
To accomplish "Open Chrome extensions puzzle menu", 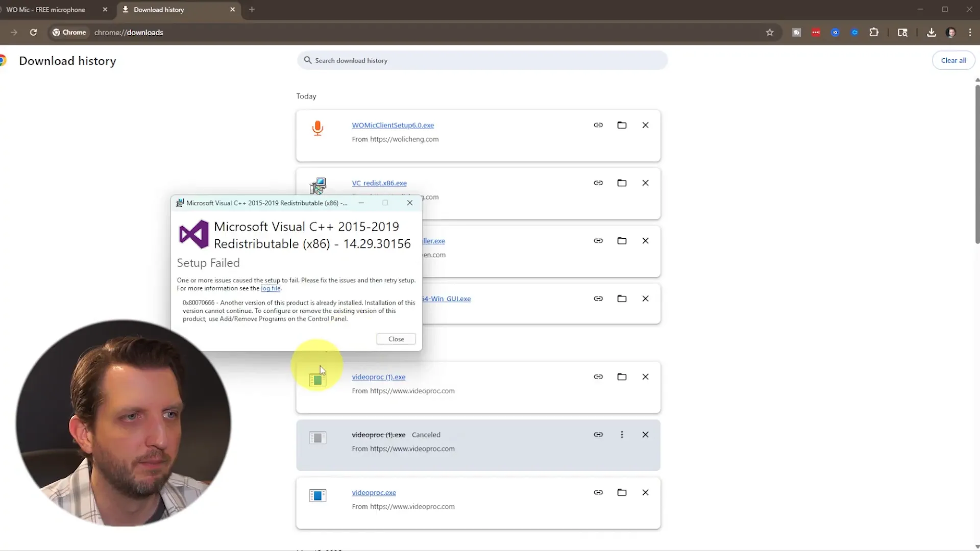I will click(x=874, y=32).
